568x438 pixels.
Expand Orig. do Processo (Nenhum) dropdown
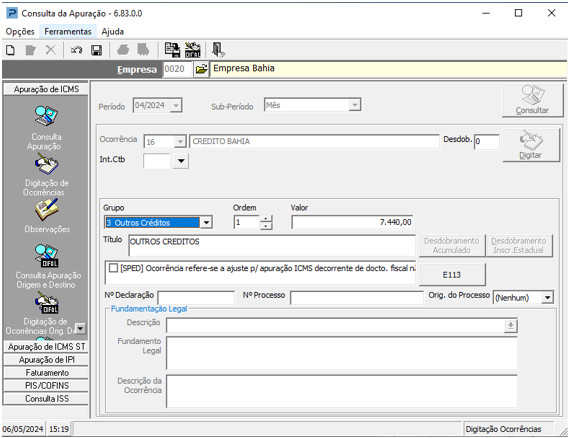(547, 298)
